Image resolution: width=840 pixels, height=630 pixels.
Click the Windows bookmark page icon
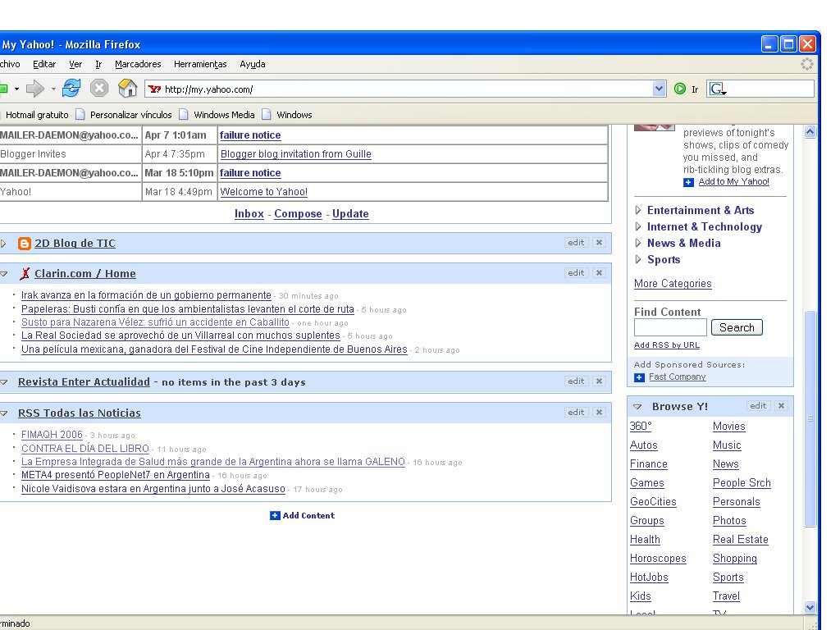point(267,115)
